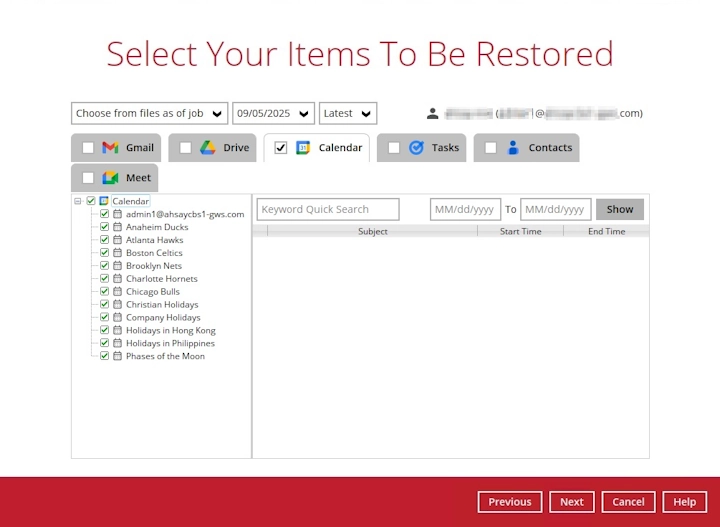The image size is (720, 527).
Task: Collapse the Calendar tree root node
Action: click(77, 201)
